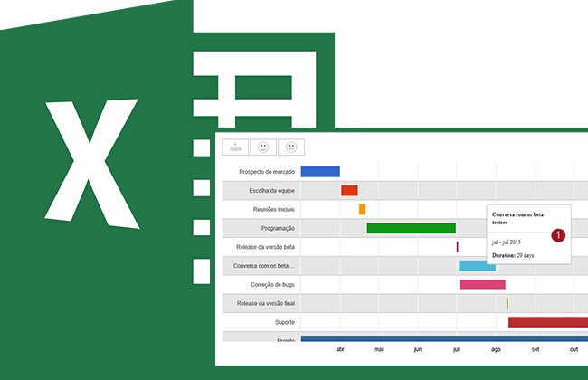Click the 'Release da versão beta' row label
Screen dimensions: 588x380
265,247
